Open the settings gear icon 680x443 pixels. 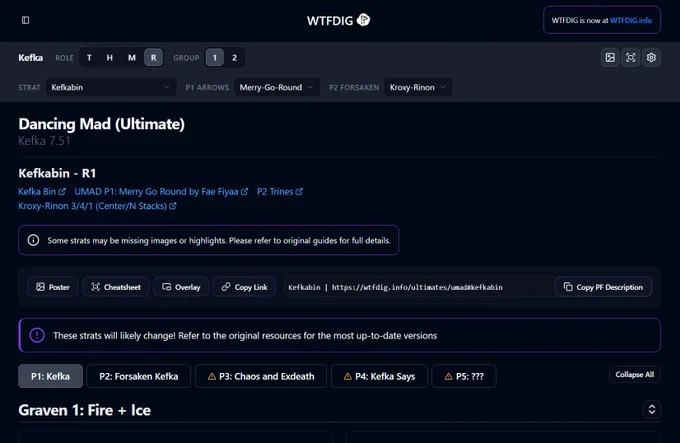(x=651, y=58)
